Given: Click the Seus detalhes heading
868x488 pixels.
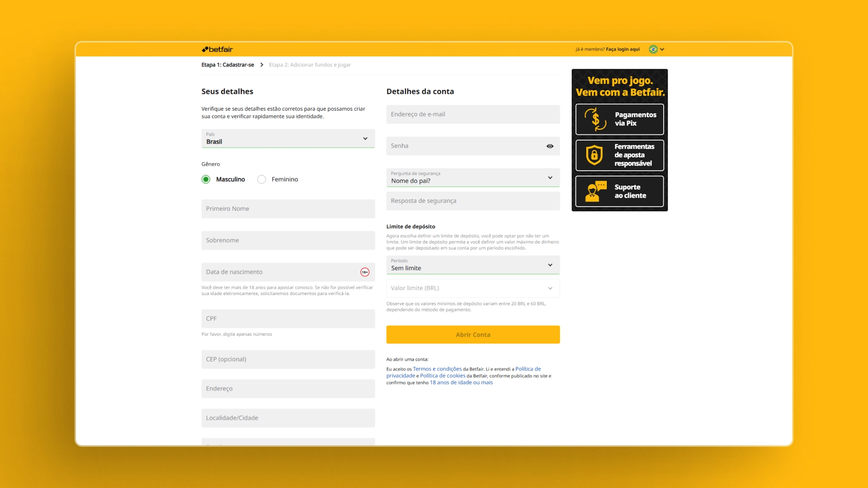Looking at the screenshot, I should 227,91.
